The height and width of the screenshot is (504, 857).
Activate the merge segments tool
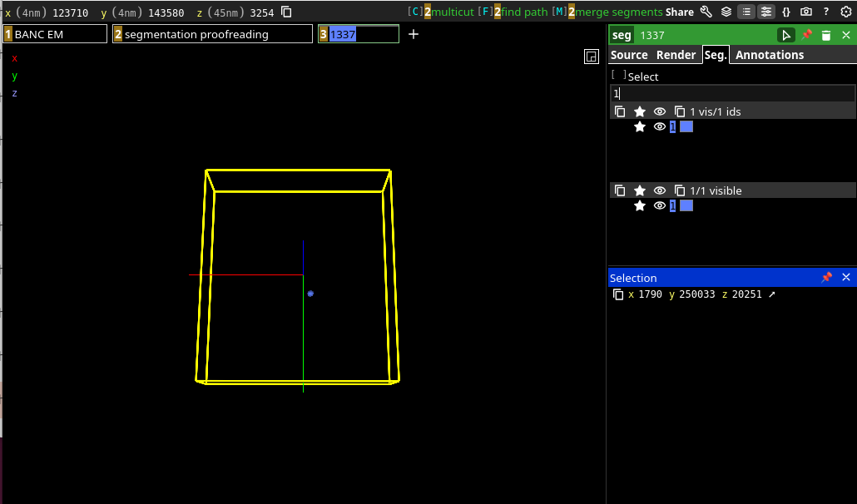[607, 12]
